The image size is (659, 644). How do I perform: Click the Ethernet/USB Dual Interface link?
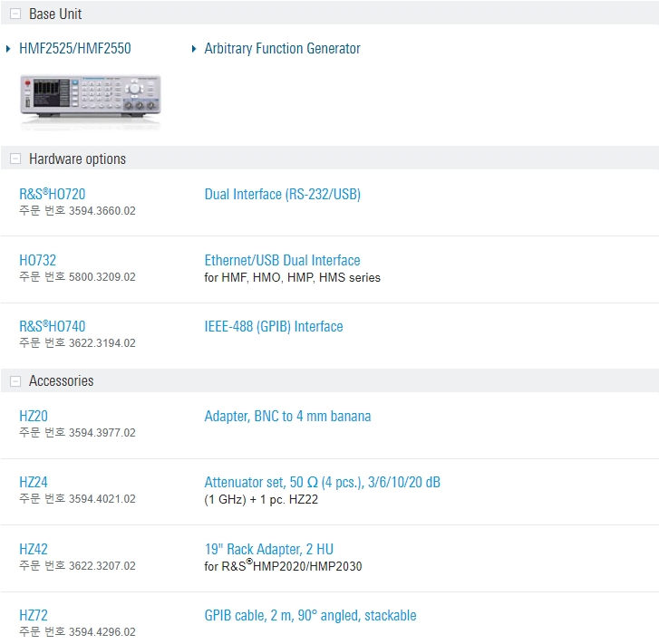coord(282,260)
